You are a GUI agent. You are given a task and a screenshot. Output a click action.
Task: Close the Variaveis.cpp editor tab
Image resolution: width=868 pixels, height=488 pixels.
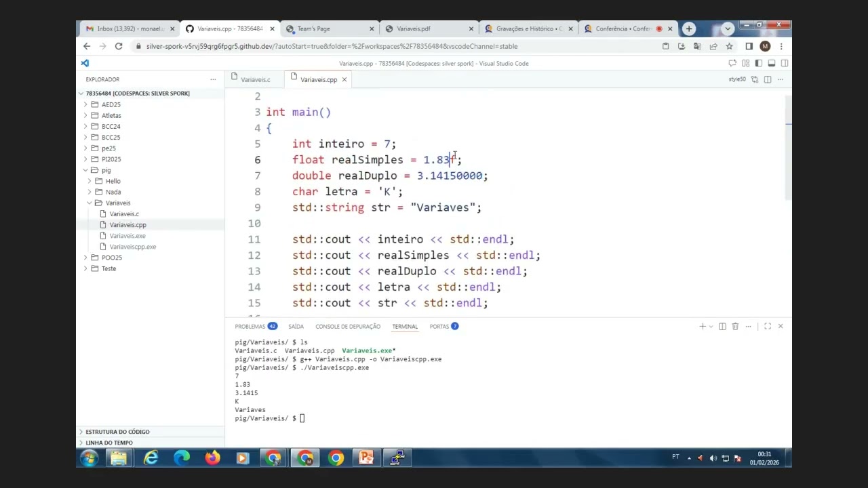pyautogui.click(x=344, y=80)
